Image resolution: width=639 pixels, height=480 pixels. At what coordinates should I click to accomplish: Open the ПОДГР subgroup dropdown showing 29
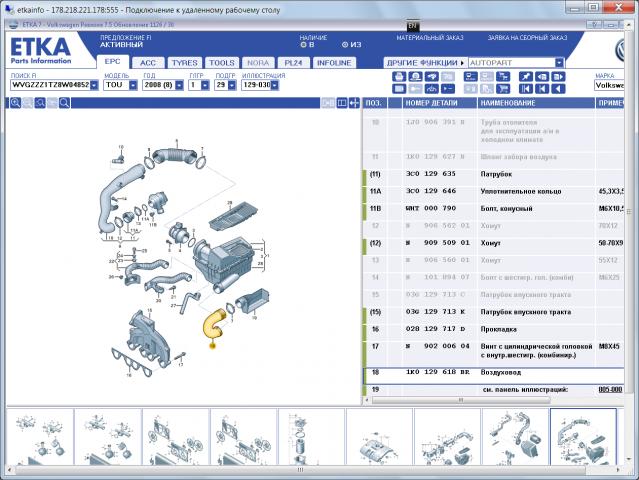[232, 85]
